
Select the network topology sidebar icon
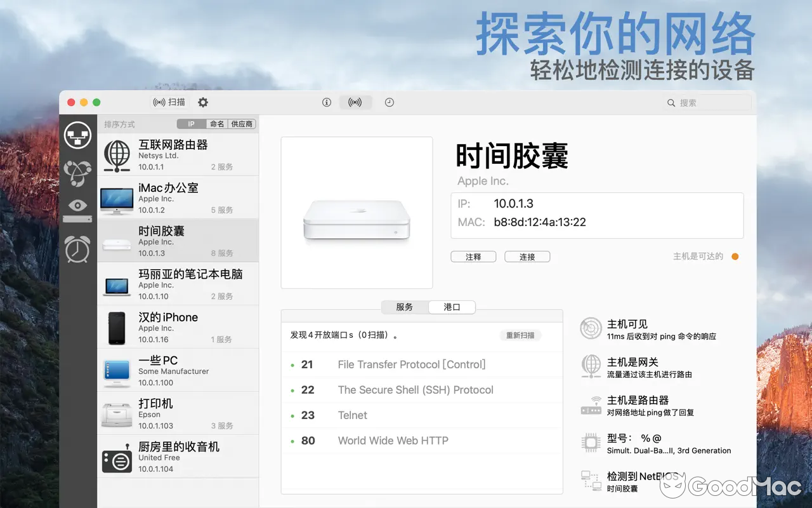(77, 135)
